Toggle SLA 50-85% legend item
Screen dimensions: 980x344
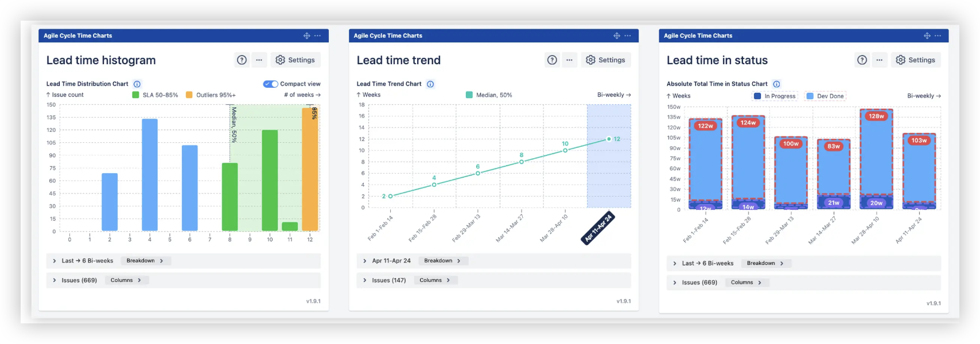pyautogui.click(x=155, y=95)
